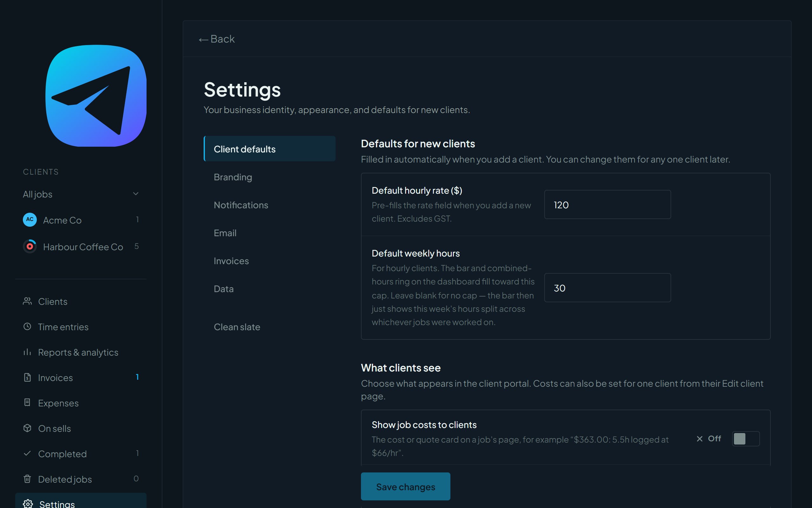Select the Email settings tab

point(269,232)
